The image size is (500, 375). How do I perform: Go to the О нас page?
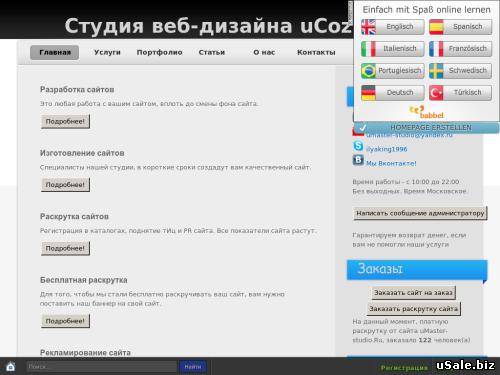click(x=264, y=53)
